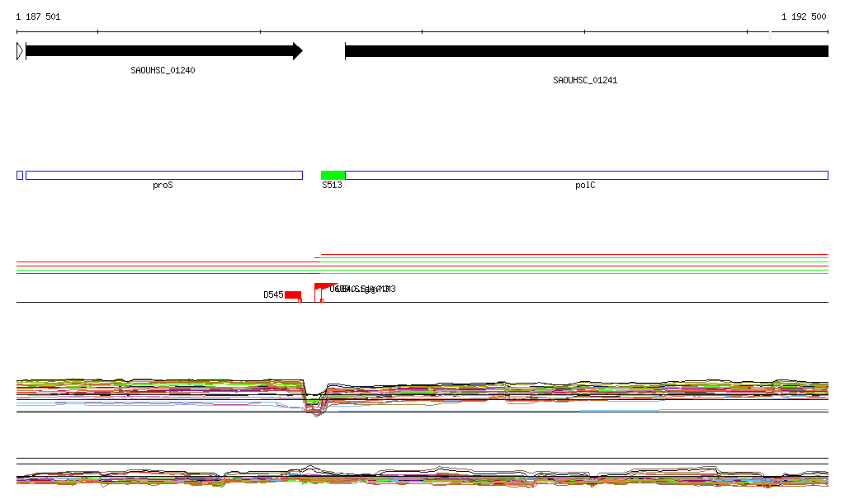The width and height of the screenshot is (845, 504).
Task: Select the polC outlined gene box
Action: (586, 175)
